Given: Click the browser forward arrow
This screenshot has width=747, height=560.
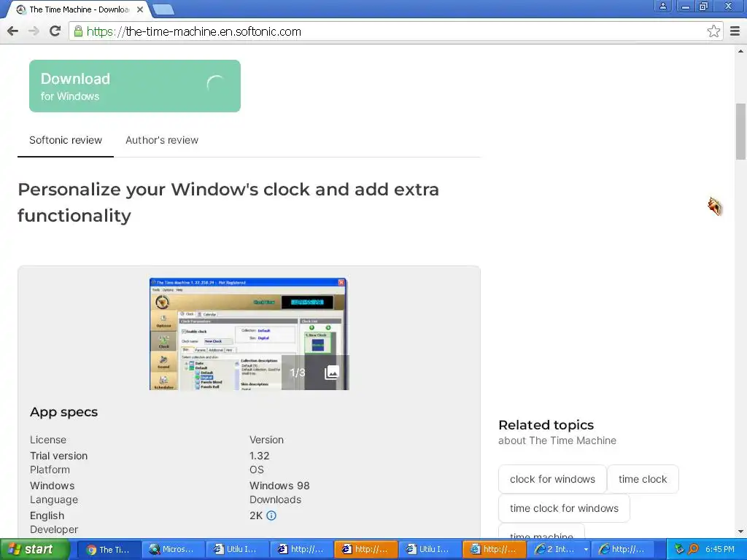Looking at the screenshot, I should point(34,31).
